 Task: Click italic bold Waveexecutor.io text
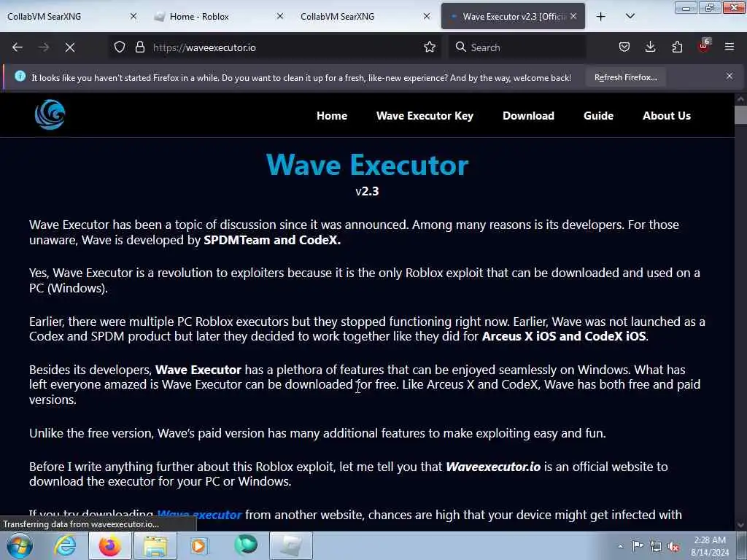493,467
